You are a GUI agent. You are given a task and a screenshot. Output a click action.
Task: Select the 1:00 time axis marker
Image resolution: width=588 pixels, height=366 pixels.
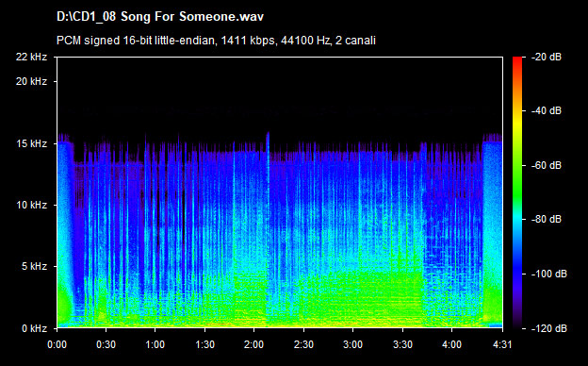(155, 344)
